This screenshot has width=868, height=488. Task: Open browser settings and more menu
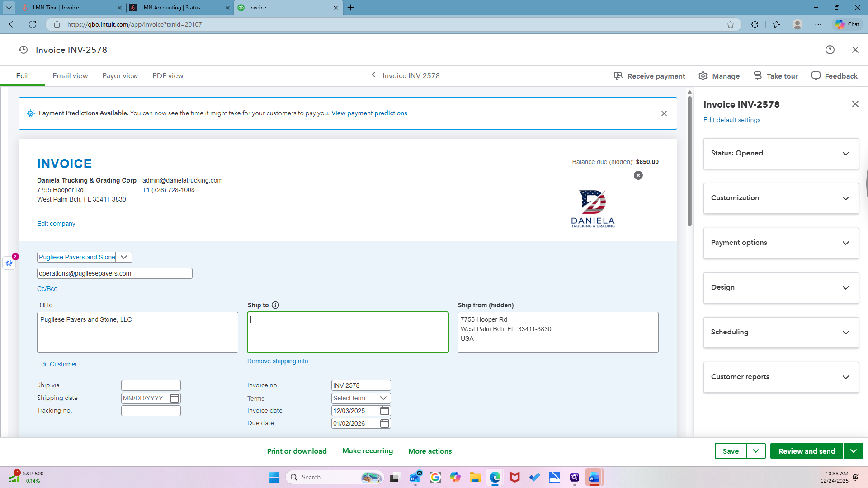click(818, 24)
